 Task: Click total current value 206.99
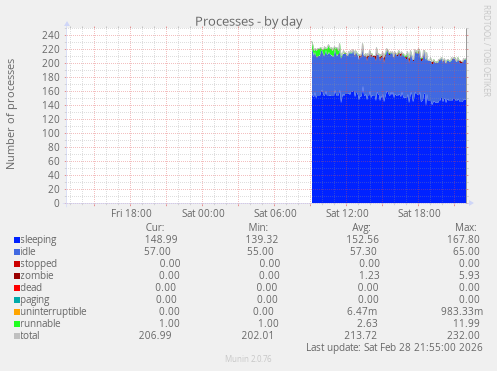[155, 335]
